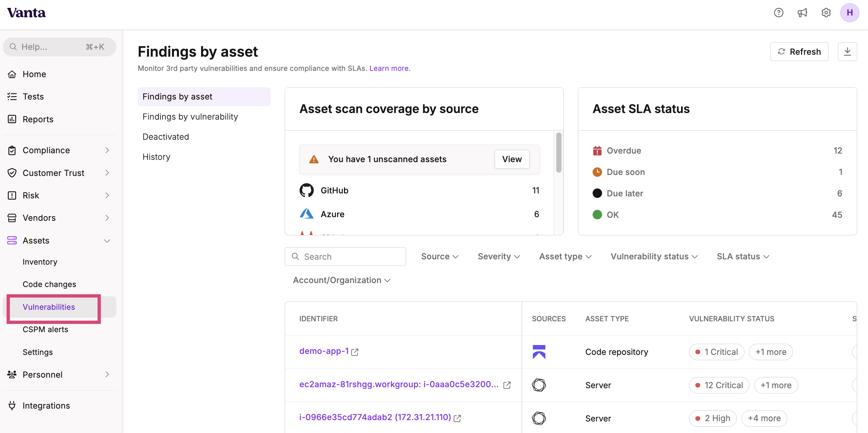The width and height of the screenshot is (868, 433).
Task: Open the SLA status filter dropdown
Action: click(743, 257)
